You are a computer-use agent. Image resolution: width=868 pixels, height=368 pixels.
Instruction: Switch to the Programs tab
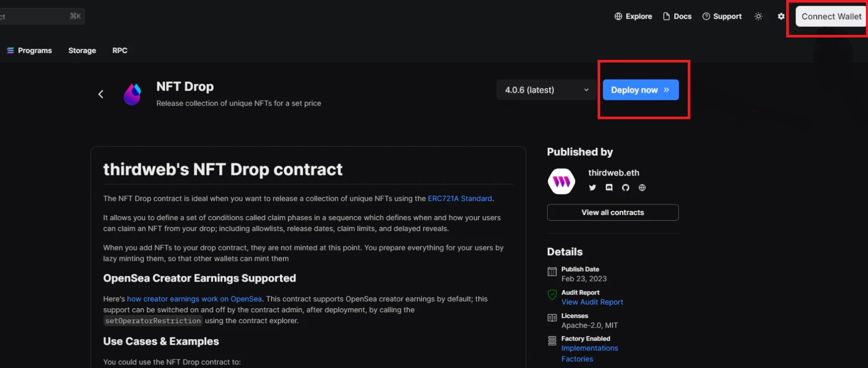(29, 50)
